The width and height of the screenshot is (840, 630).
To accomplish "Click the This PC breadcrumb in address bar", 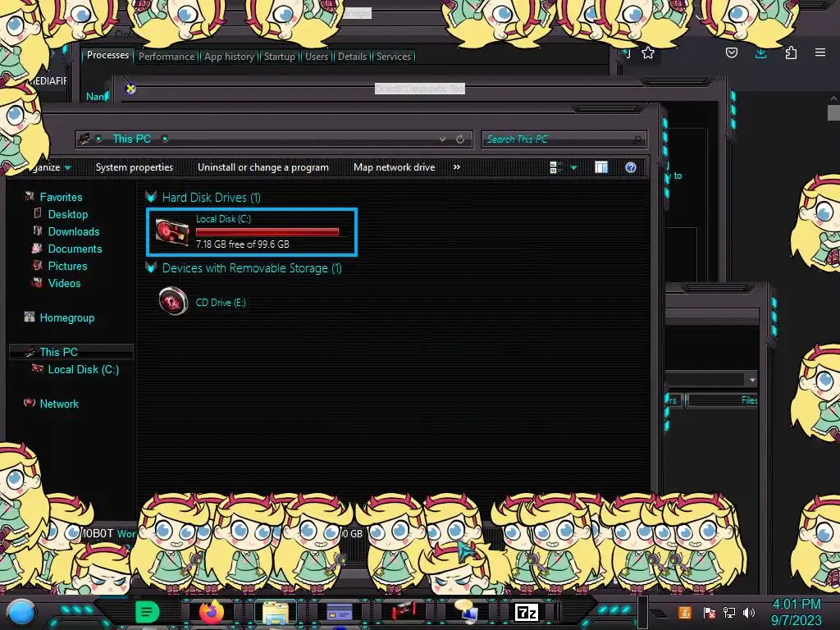I will coord(131,139).
